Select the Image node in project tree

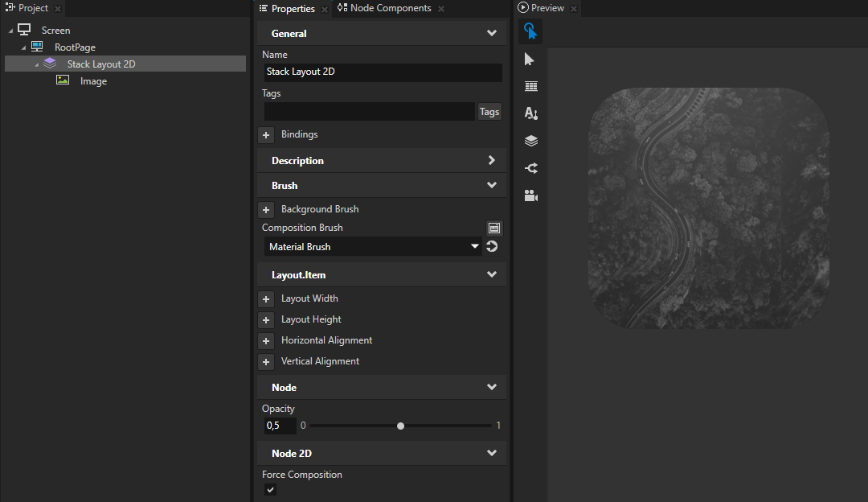pos(93,81)
